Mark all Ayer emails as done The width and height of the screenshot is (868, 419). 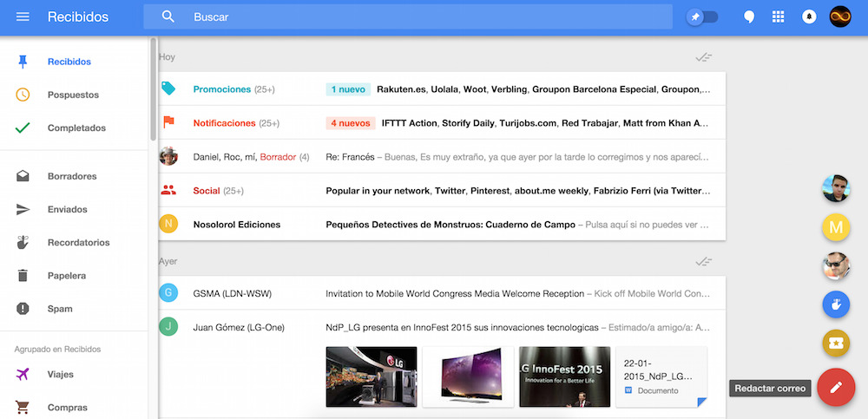[x=704, y=261]
